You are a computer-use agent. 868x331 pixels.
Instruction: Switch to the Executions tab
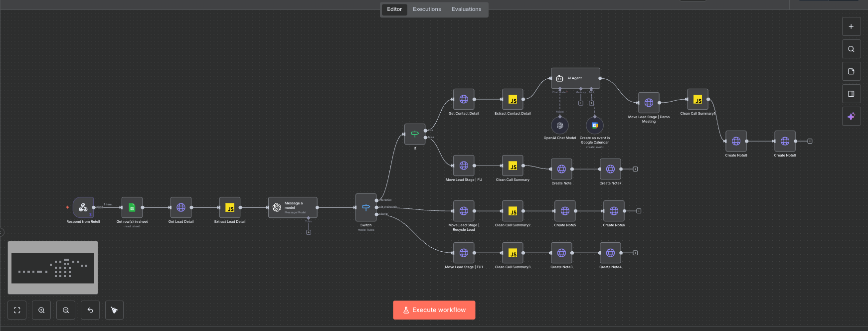pyautogui.click(x=427, y=9)
